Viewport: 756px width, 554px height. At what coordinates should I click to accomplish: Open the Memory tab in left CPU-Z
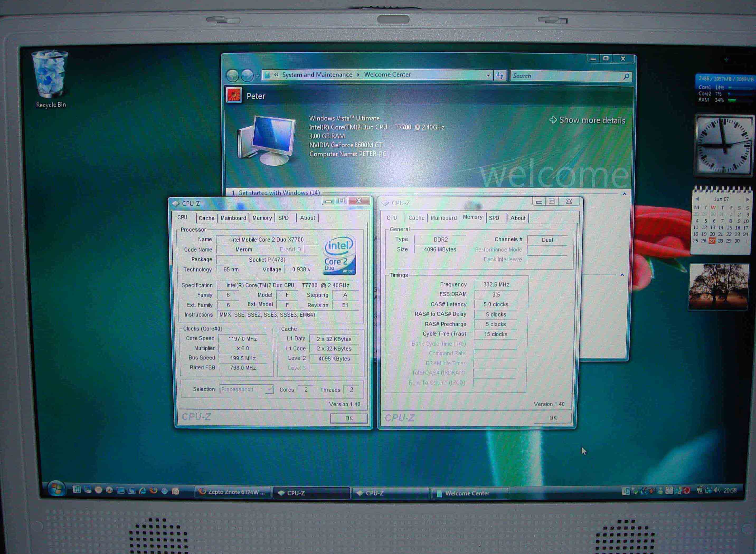(262, 218)
